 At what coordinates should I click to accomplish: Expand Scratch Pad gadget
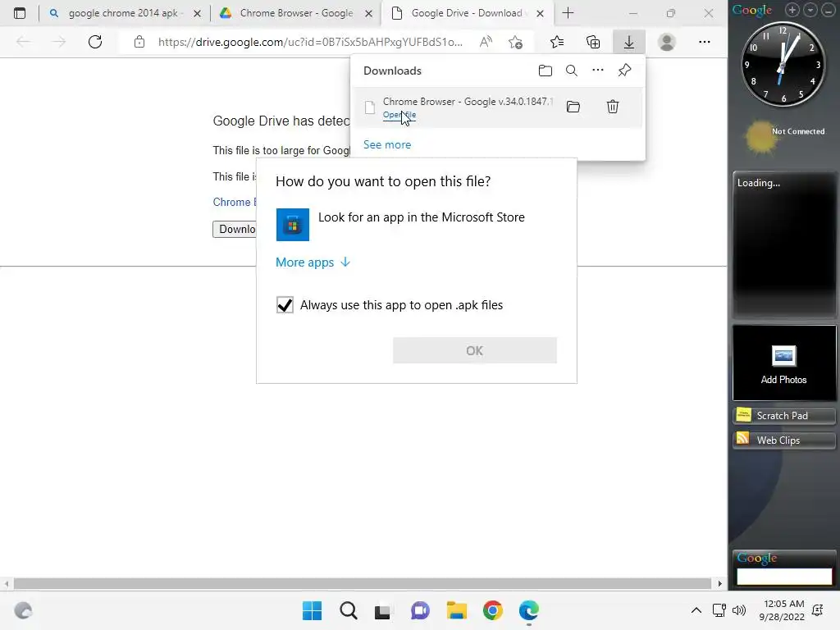click(x=783, y=416)
